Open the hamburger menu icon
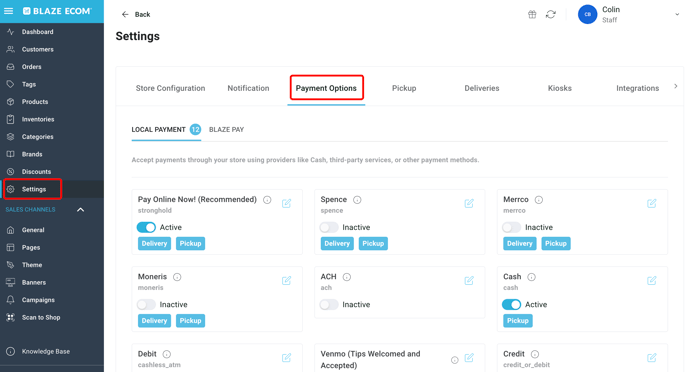 click(8, 11)
